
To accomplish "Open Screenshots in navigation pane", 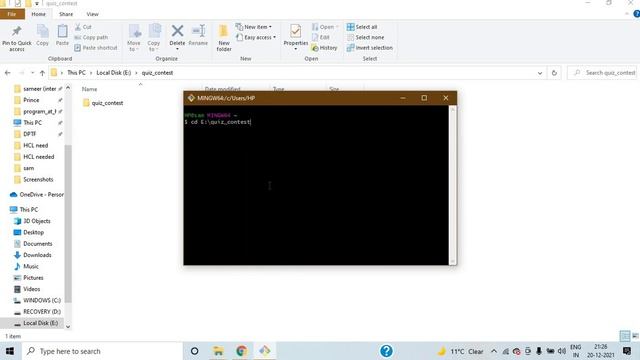I will (38, 180).
